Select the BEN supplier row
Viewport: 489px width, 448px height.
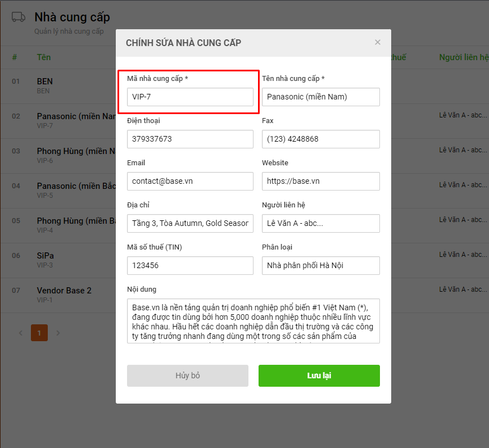(x=58, y=86)
